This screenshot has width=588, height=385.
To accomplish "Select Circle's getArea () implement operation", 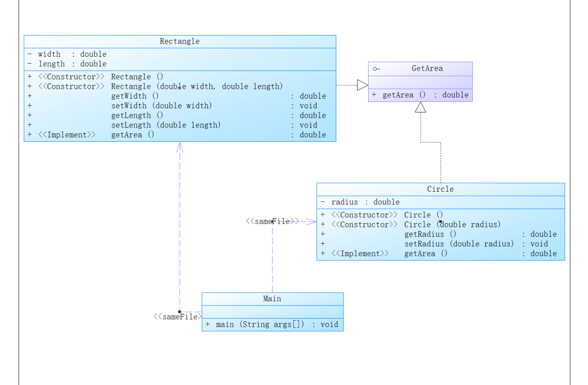I will pyautogui.click(x=439, y=254).
